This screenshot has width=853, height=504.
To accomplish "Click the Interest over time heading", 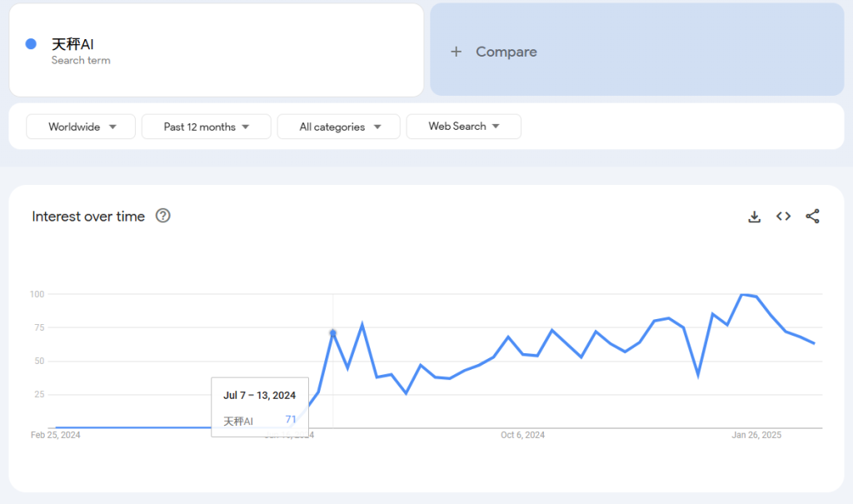I will point(88,217).
